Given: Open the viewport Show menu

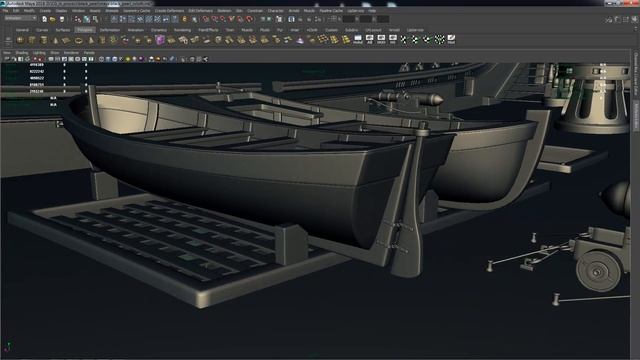Looking at the screenshot, I should [54, 53].
